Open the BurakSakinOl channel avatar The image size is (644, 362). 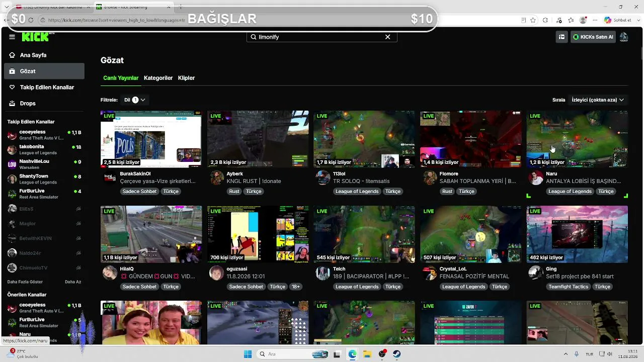click(x=110, y=177)
